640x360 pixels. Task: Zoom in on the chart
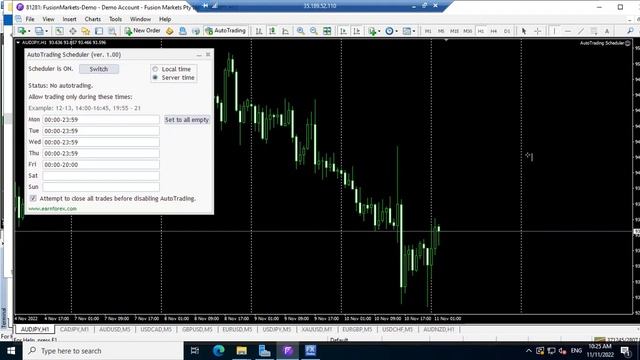click(300, 31)
